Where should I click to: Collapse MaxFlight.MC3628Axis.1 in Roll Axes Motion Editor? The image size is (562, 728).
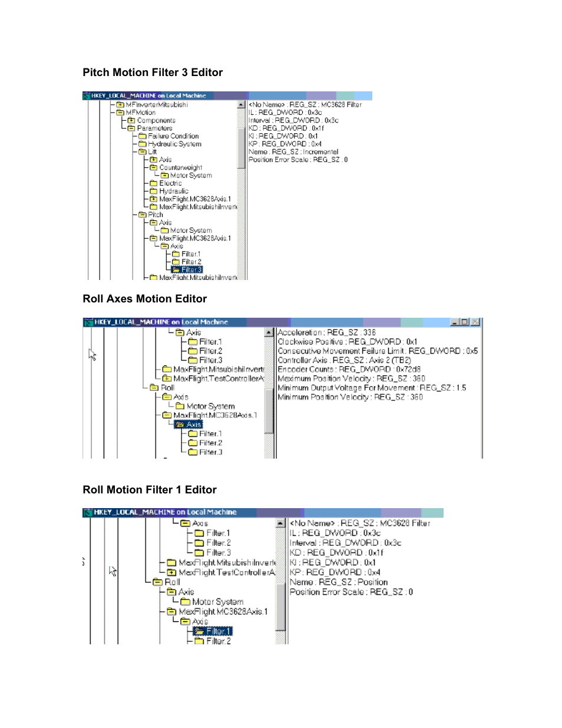pyautogui.click(x=167, y=416)
